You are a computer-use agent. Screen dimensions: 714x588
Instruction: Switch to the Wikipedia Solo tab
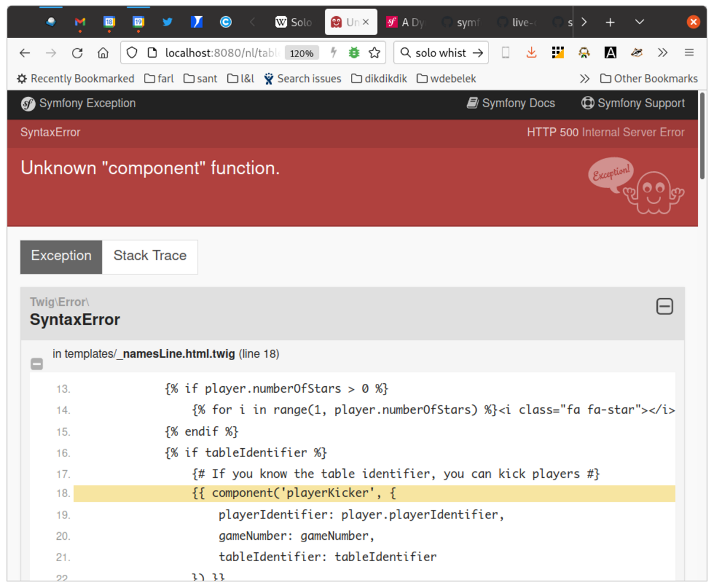(294, 22)
